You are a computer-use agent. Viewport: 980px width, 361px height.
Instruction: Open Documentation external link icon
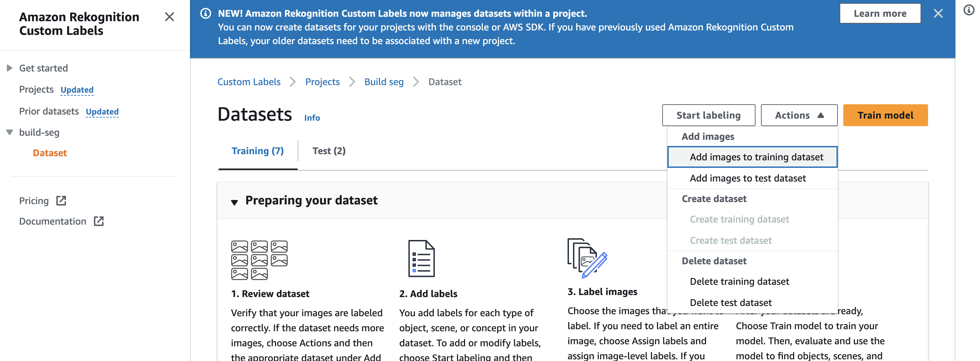(x=99, y=221)
